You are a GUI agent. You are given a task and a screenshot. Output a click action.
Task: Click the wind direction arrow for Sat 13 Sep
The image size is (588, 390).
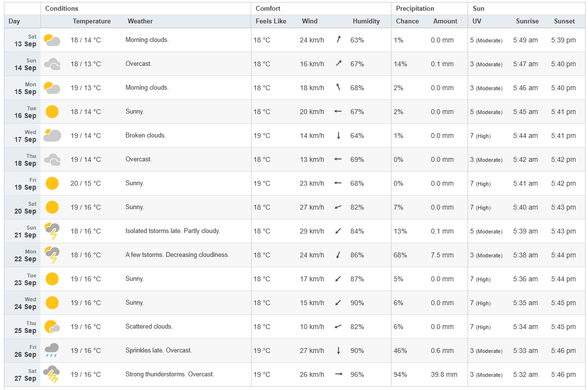(x=338, y=40)
